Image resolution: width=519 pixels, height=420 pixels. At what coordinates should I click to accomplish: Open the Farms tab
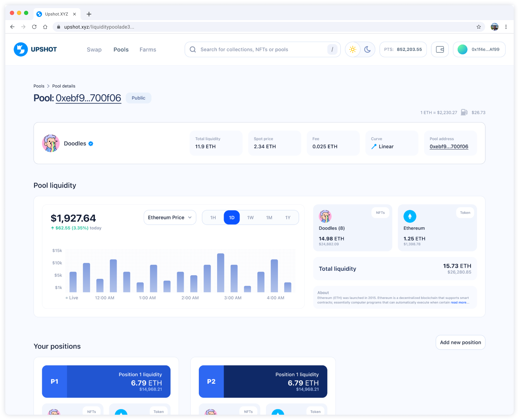point(148,50)
